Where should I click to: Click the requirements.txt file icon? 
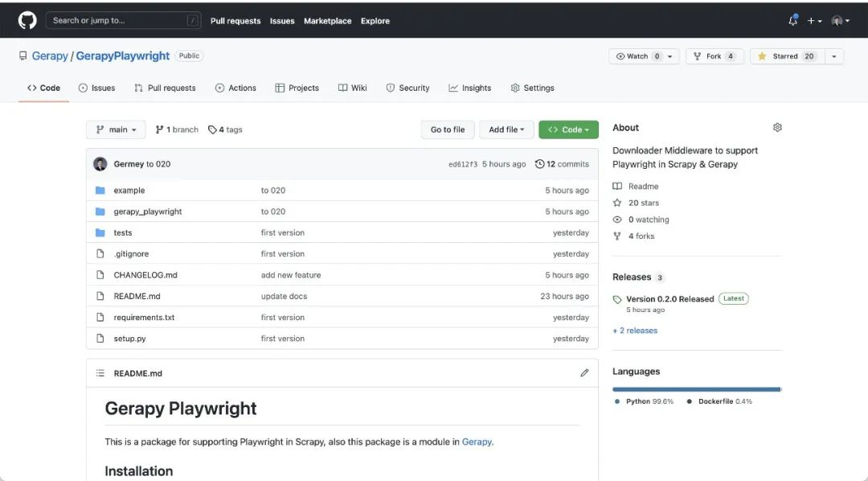100,317
